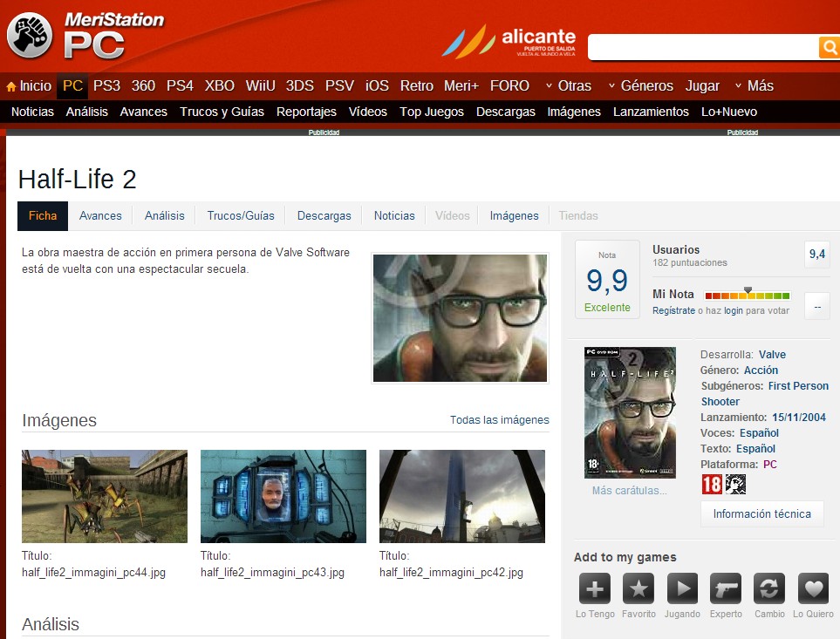Click the Favorito star icon
This screenshot has width=840, height=639.
[x=639, y=588]
